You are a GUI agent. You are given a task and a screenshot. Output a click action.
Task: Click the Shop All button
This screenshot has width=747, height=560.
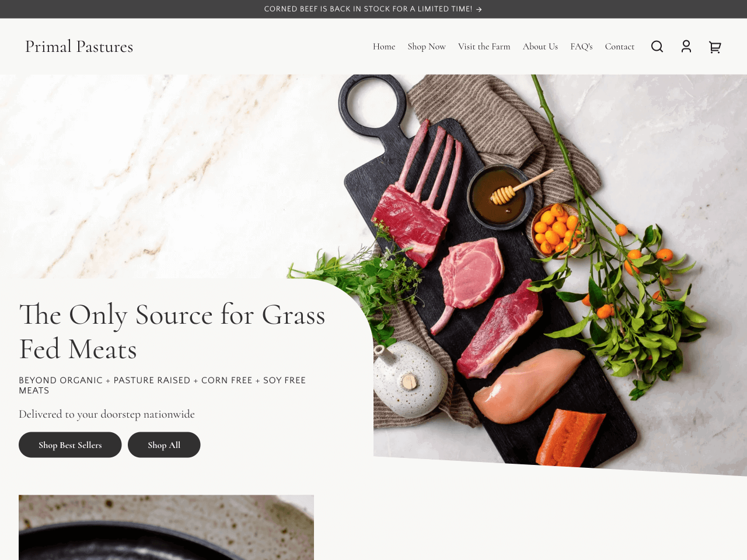[x=164, y=445]
